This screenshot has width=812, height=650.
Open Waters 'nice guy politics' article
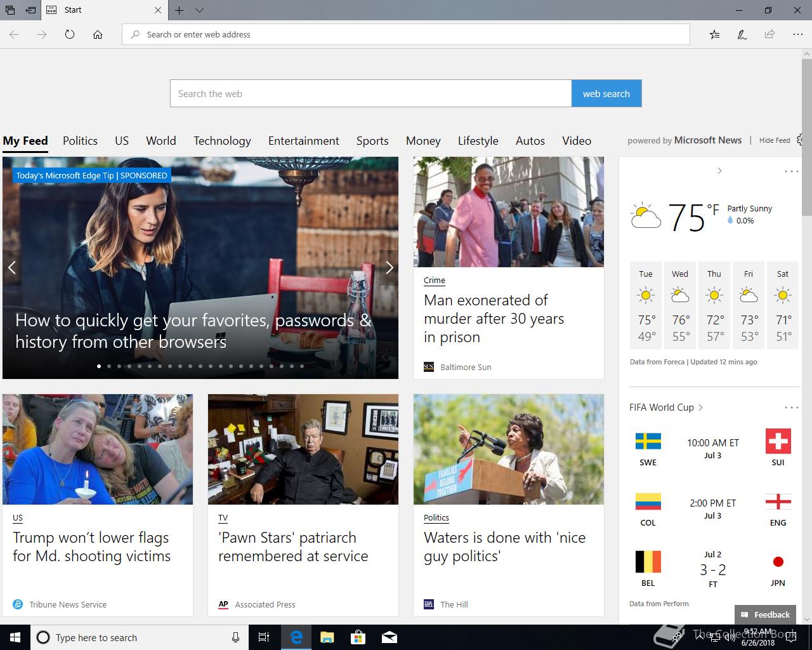click(505, 547)
